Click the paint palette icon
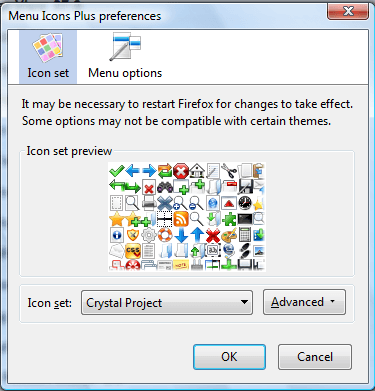 (x=229, y=235)
